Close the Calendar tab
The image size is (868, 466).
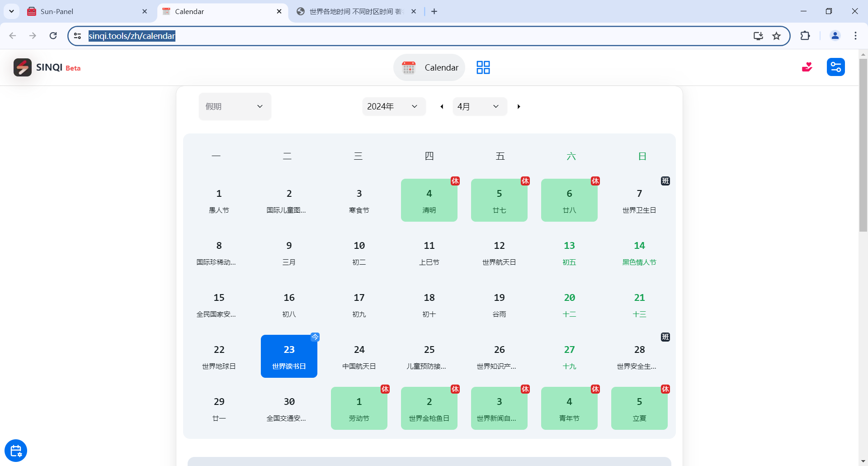[x=279, y=11]
